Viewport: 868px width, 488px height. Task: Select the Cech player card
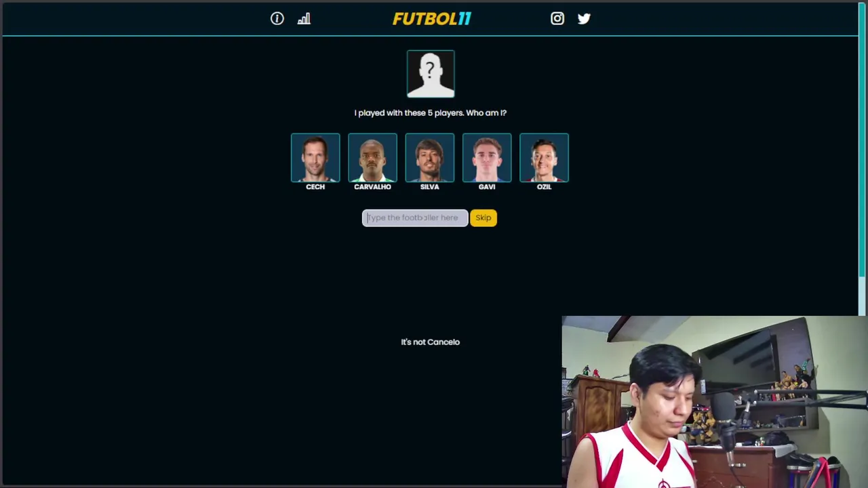[315, 158]
